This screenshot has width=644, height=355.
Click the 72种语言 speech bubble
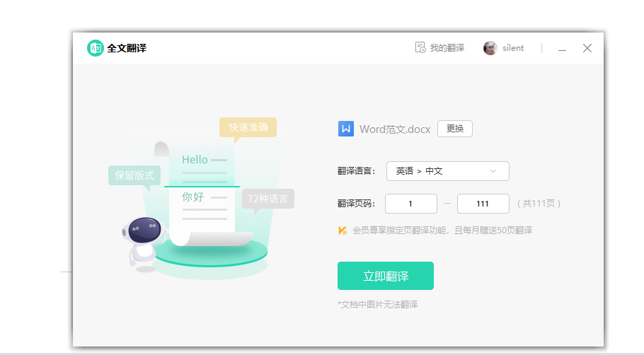pos(268,199)
